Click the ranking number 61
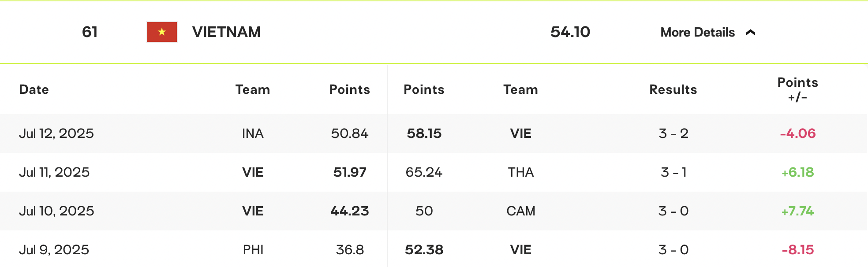The height and width of the screenshot is (267, 868). 90,32
